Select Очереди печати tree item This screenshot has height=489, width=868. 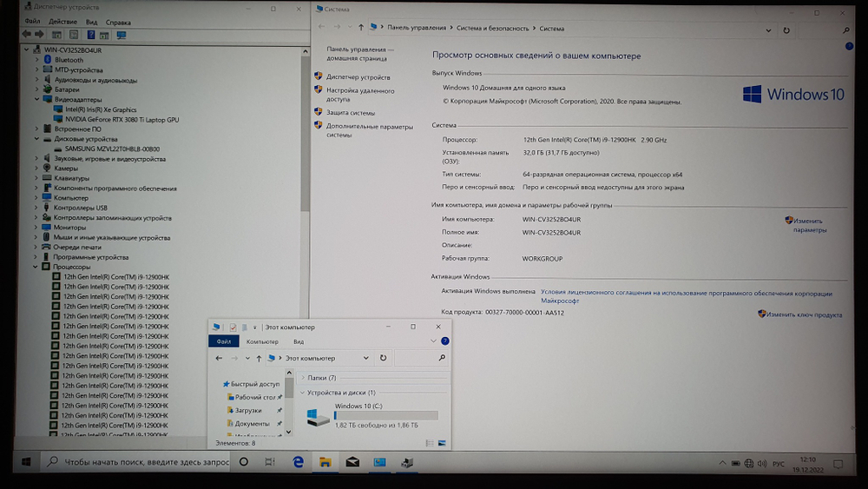pyautogui.click(x=77, y=247)
